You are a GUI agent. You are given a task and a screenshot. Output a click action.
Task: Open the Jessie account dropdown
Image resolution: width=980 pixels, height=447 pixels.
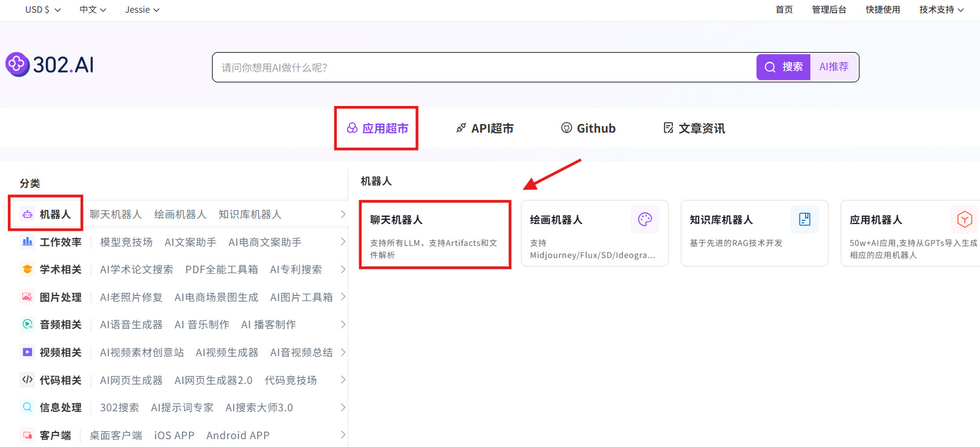tap(142, 10)
